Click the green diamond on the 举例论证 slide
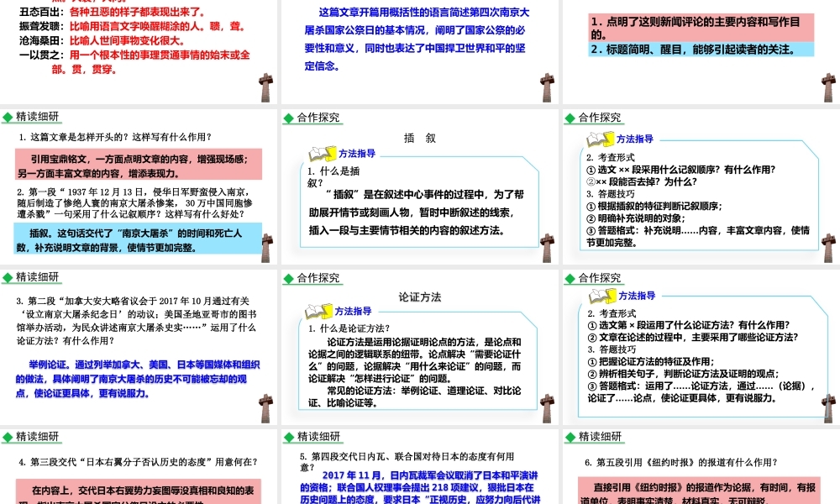 click(8, 278)
